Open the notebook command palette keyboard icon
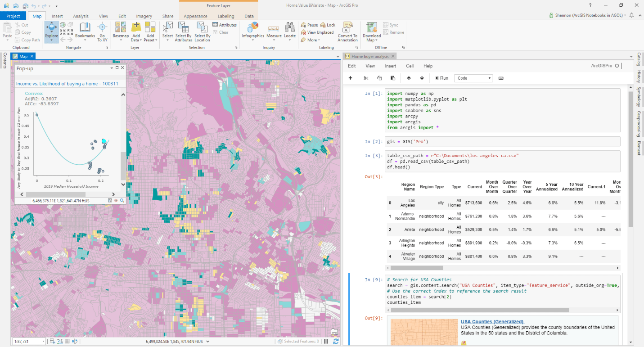The image size is (644, 347). point(501,78)
